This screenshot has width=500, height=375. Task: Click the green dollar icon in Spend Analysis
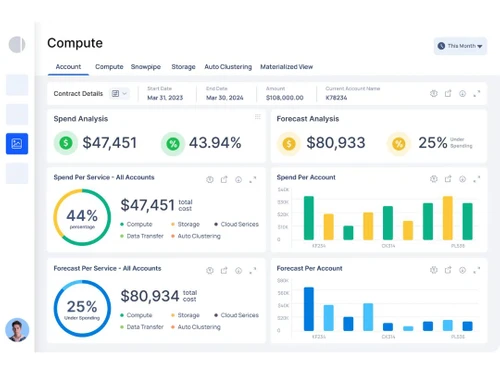point(66,143)
